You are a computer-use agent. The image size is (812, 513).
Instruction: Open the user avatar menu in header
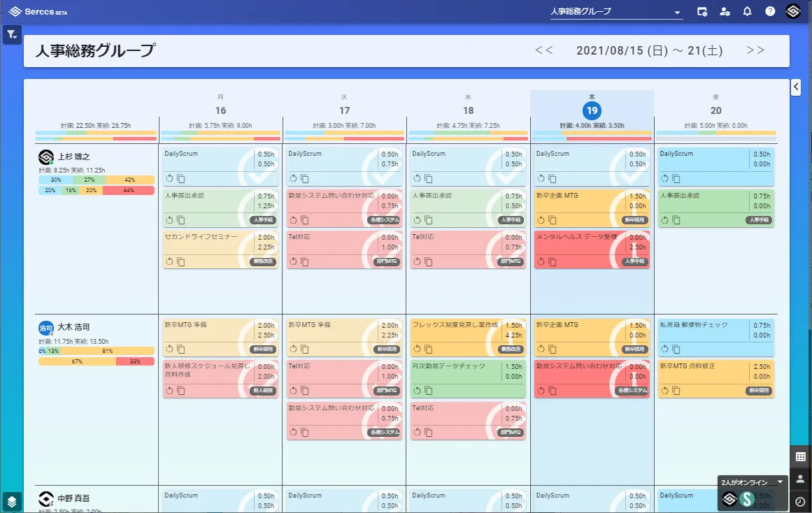793,11
